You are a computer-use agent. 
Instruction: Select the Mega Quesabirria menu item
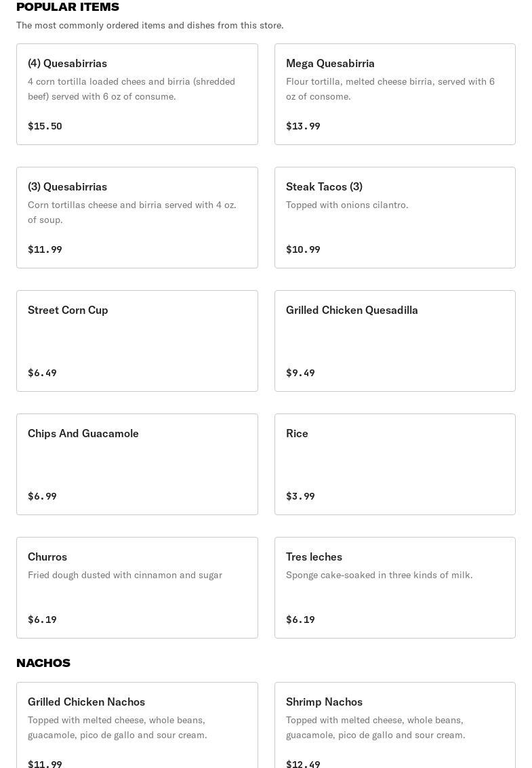pos(394,94)
